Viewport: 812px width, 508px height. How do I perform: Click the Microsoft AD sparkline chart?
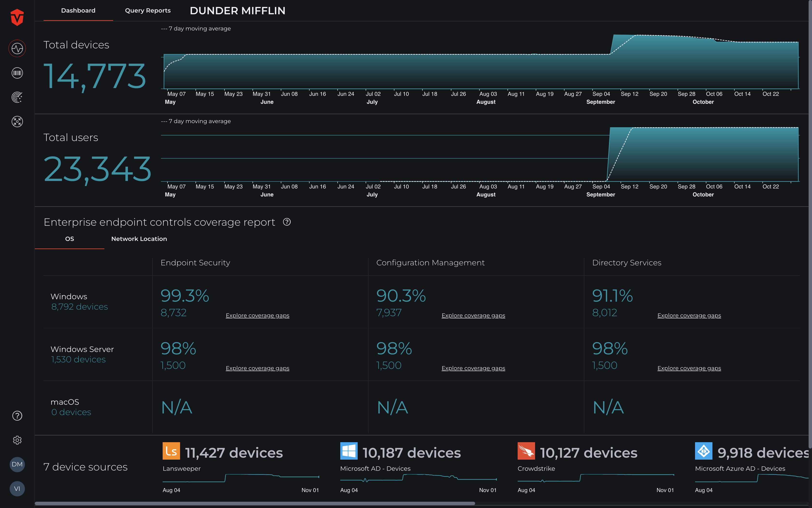(x=418, y=478)
